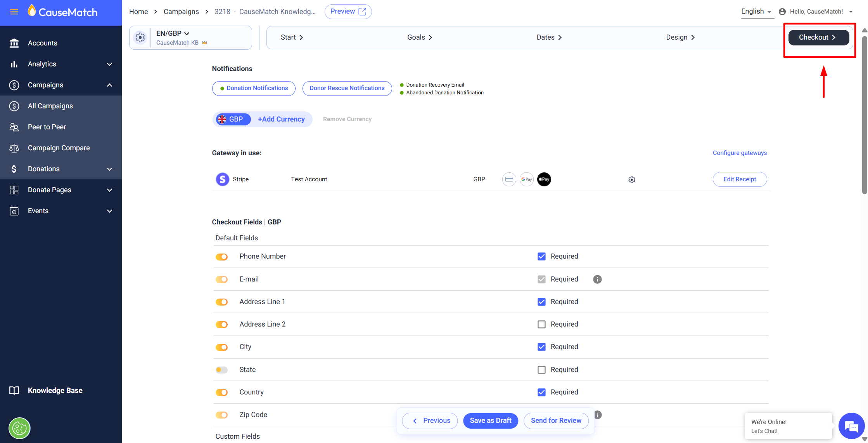Click the cookie preferences icon
868x443 pixels.
pyautogui.click(x=19, y=428)
